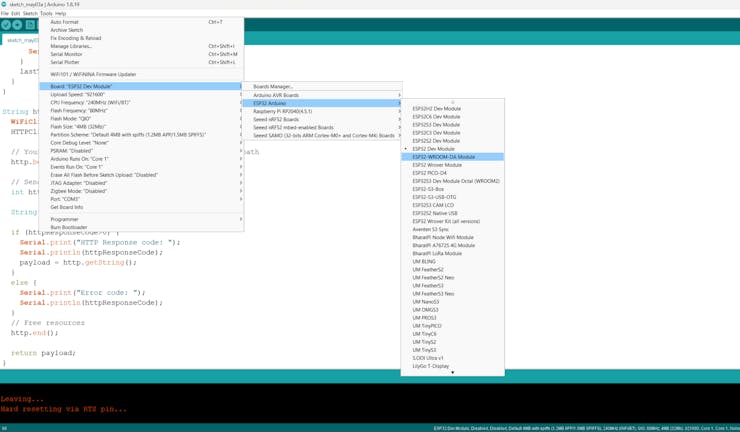Image resolution: width=740 pixels, height=432 pixels.
Task: Select Burn Bootloader option
Action: 69,227
